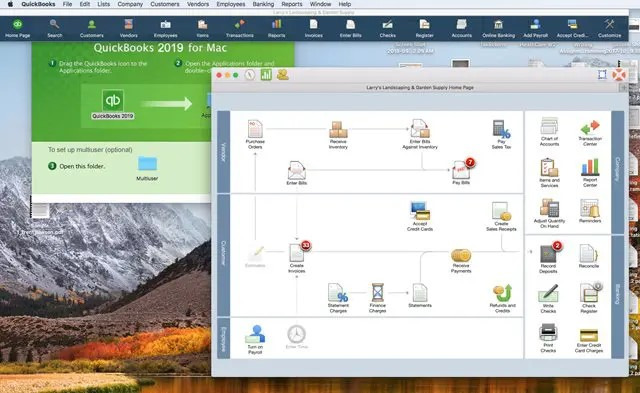Screen dimensions: 640x393
Task: Open Chart of Accounts icon
Action: (549, 126)
